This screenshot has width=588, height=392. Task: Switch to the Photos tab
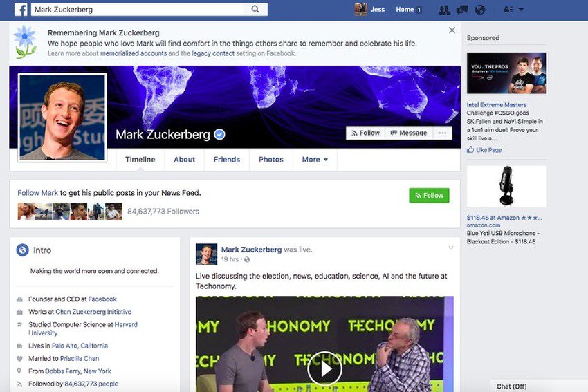click(x=270, y=160)
